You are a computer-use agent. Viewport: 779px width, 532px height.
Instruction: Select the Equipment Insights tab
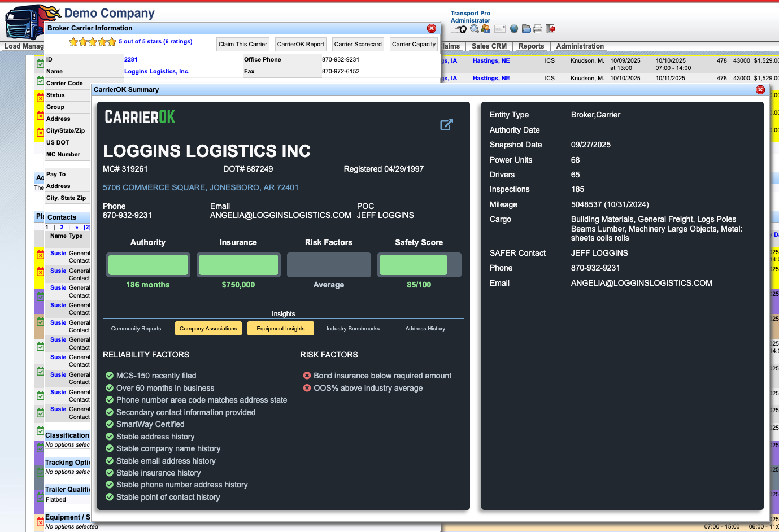point(281,329)
